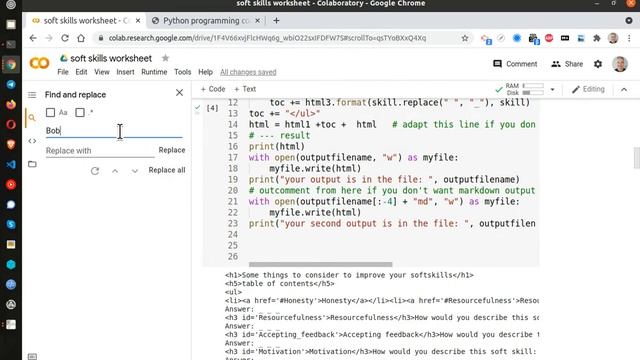Close the soft skills worksheet tab
This screenshot has height=360, width=640.
(x=138, y=20)
